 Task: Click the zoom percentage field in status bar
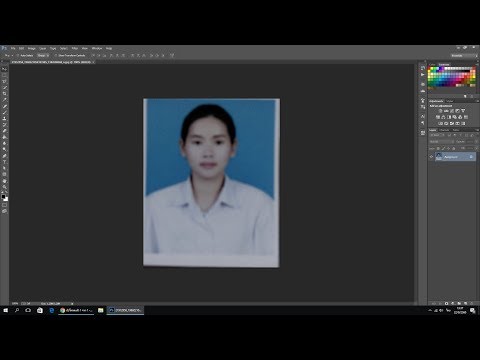[15, 304]
